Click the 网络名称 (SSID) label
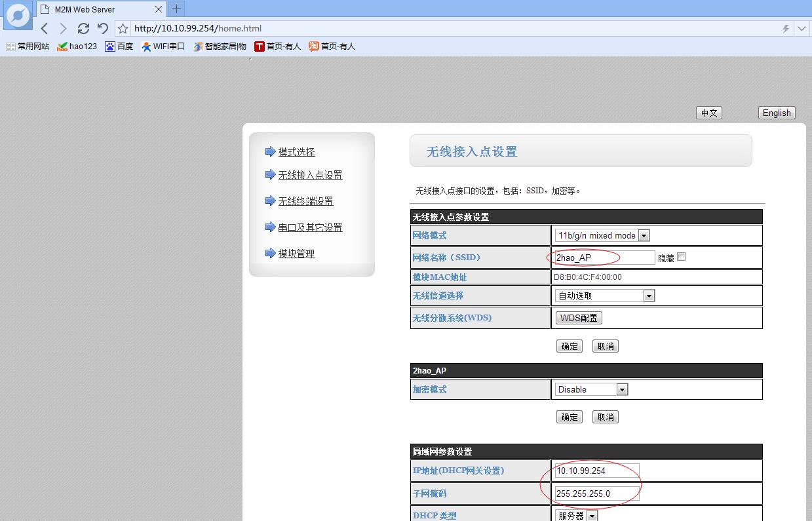The width and height of the screenshot is (812, 521). click(447, 258)
